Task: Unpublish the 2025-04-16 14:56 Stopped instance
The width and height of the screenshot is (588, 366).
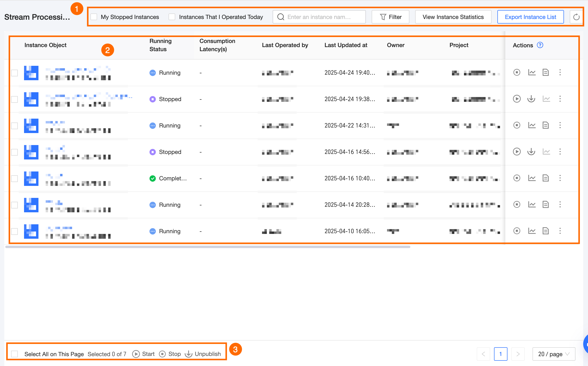Action: coord(531,152)
